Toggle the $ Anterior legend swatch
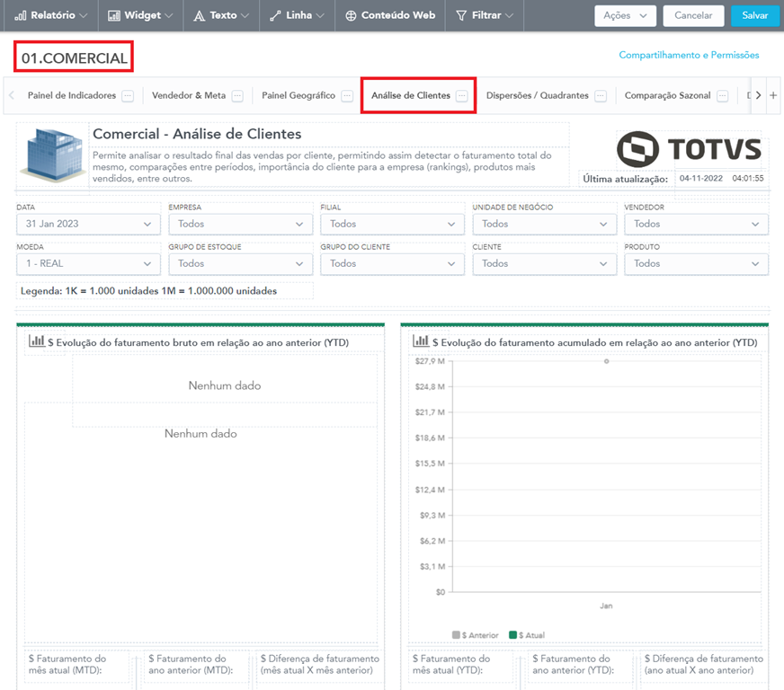Viewport: 784px width, 690px height. [456, 635]
